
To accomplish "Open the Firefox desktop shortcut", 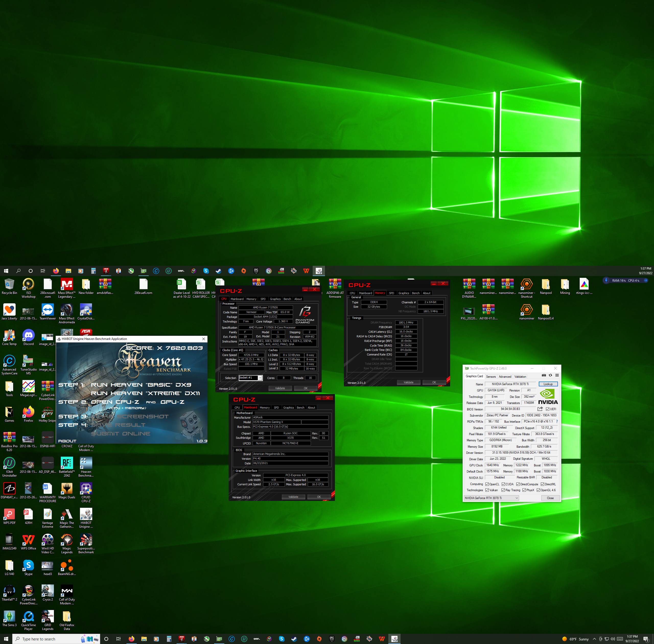I will point(28,414).
